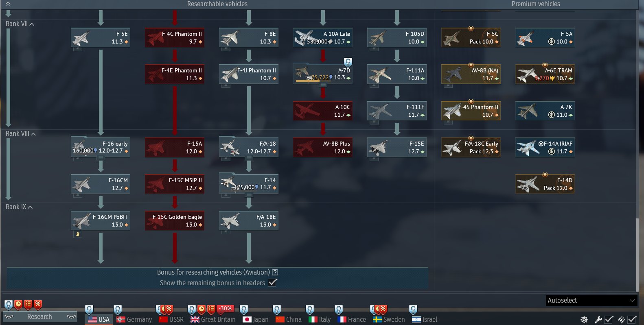Switch to the Israel nation tab

pyautogui.click(x=425, y=320)
